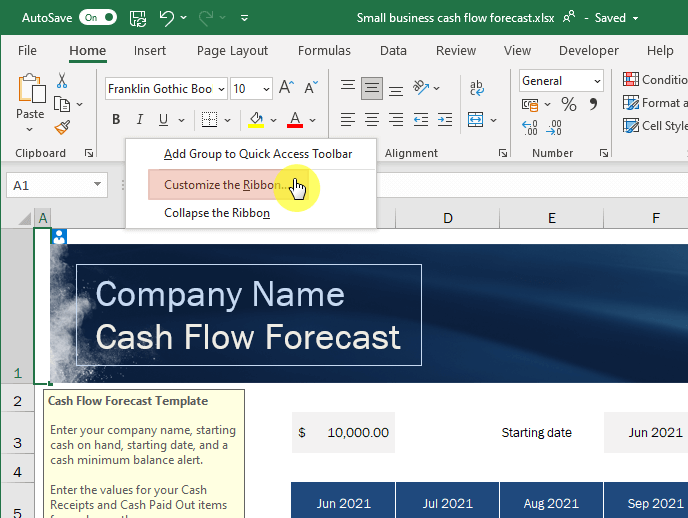This screenshot has height=518, width=688.
Task: Click Decrease Indent icon
Action: pos(421,119)
